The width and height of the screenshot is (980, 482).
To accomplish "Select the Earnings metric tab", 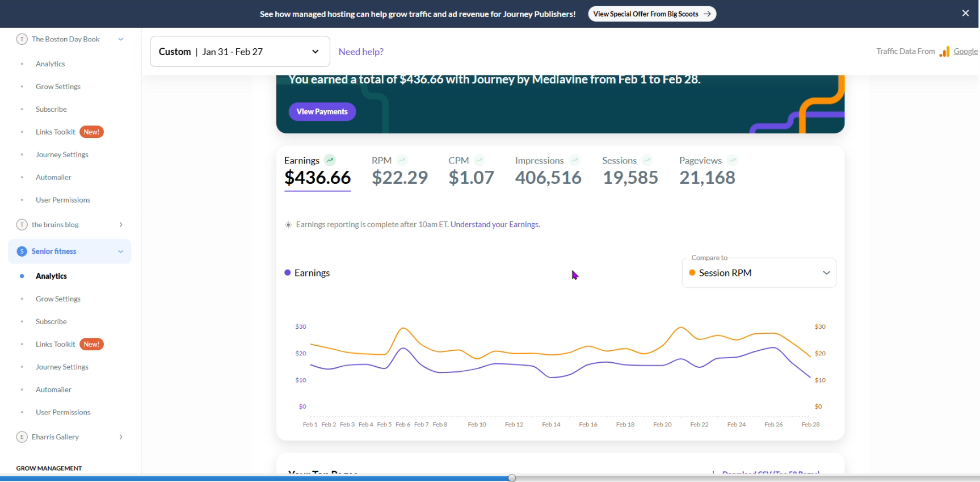I will (x=317, y=172).
